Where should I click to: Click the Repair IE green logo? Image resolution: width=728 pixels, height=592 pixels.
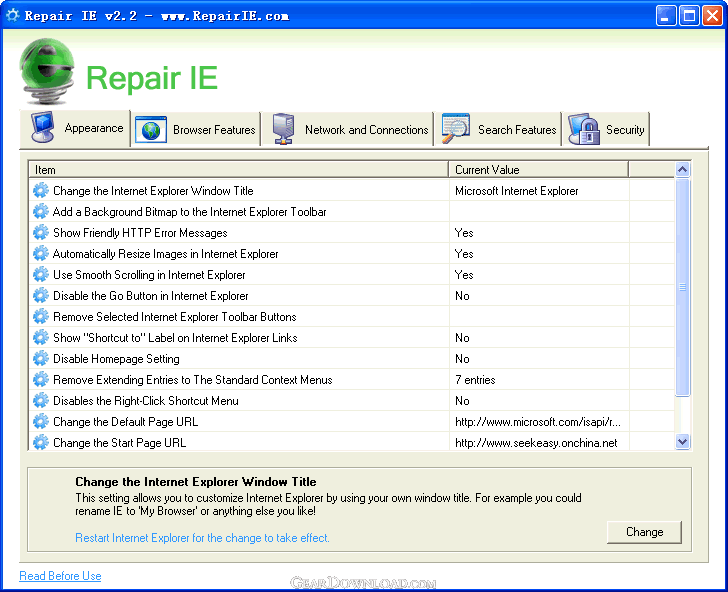tap(47, 71)
